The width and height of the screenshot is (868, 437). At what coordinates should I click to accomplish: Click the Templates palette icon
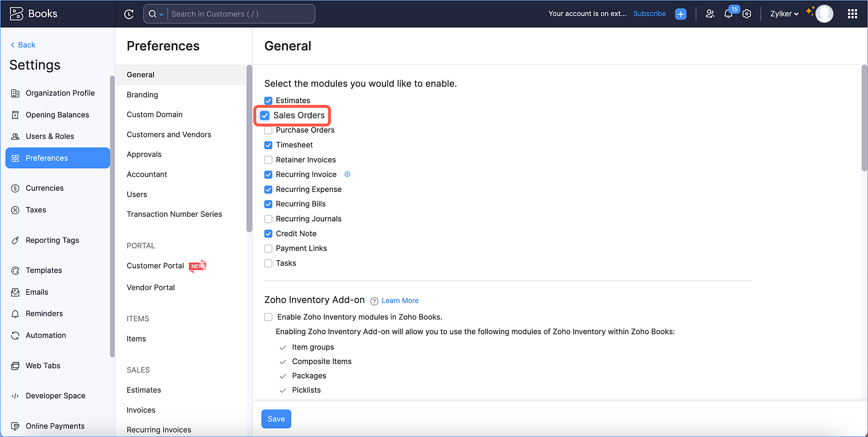click(15, 271)
